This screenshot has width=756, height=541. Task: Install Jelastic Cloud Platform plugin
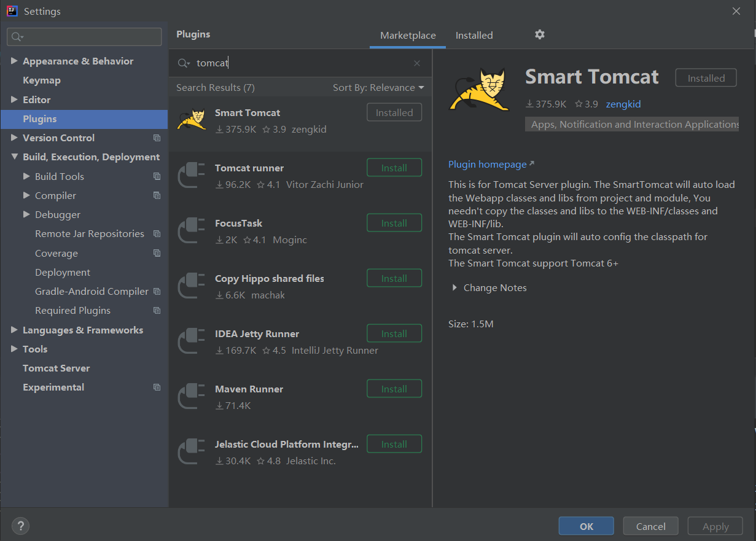pos(394,445)
